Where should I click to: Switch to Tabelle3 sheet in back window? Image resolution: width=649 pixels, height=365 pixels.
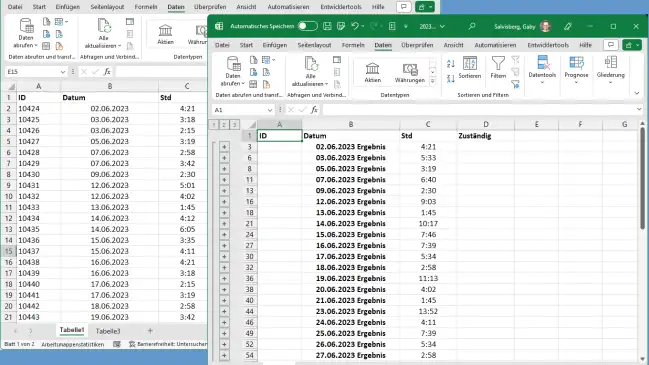point(108,331)
